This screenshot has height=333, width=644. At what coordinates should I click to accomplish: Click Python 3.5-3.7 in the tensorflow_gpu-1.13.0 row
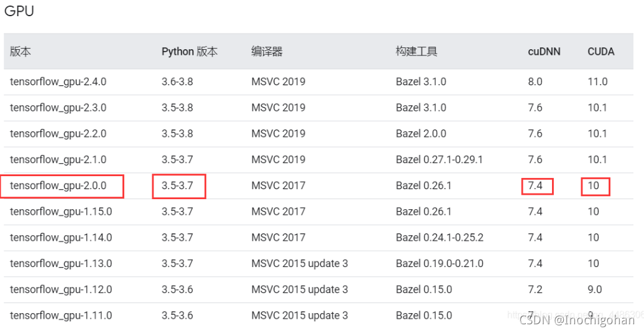click(x=177, y=263)
